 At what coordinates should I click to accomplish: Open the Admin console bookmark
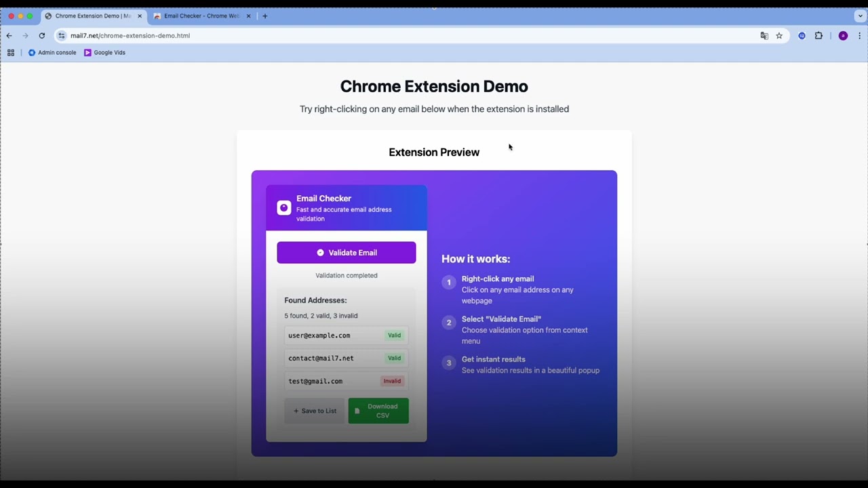[x=52, y=52]
